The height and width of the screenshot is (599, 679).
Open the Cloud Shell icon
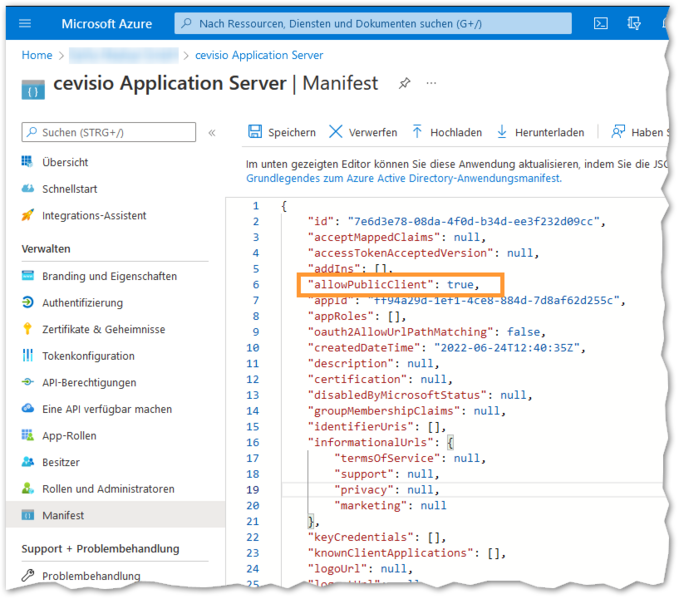(x=600, y=23)
